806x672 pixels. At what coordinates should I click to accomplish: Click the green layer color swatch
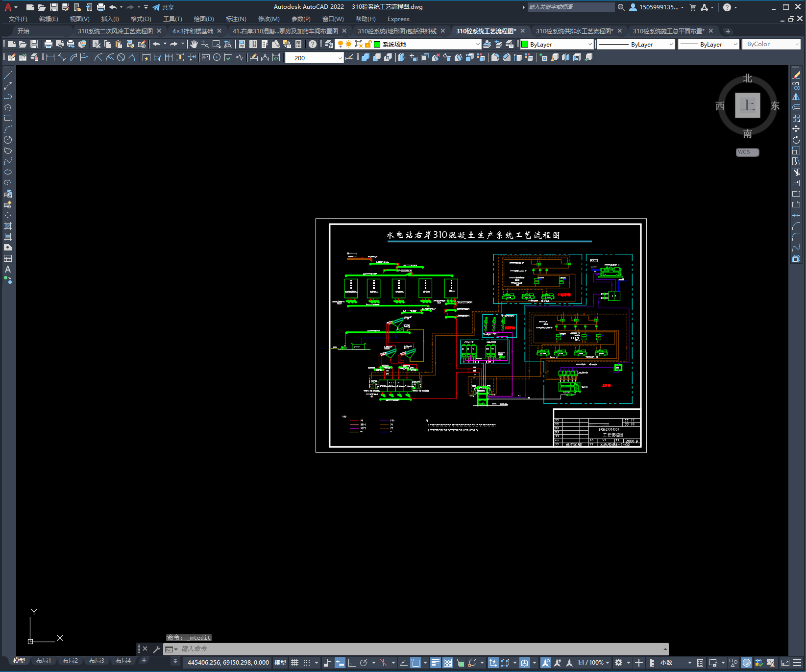click(x=377, y=44)
